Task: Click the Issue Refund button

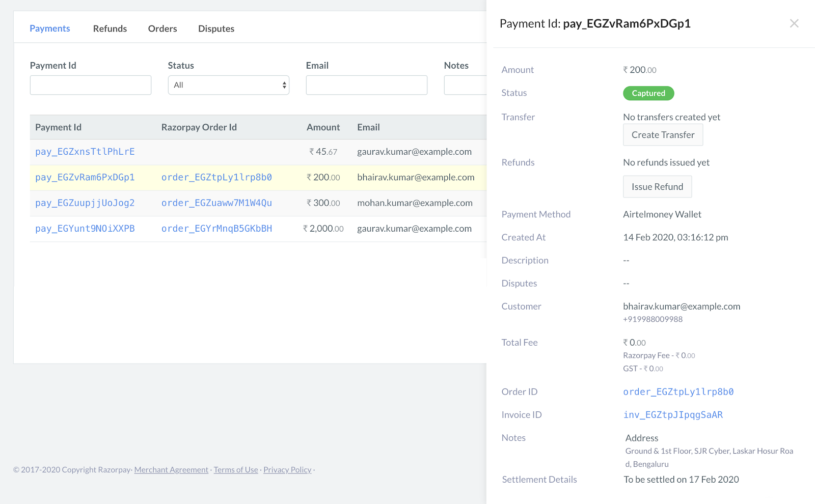Action: tap(657, 186)
